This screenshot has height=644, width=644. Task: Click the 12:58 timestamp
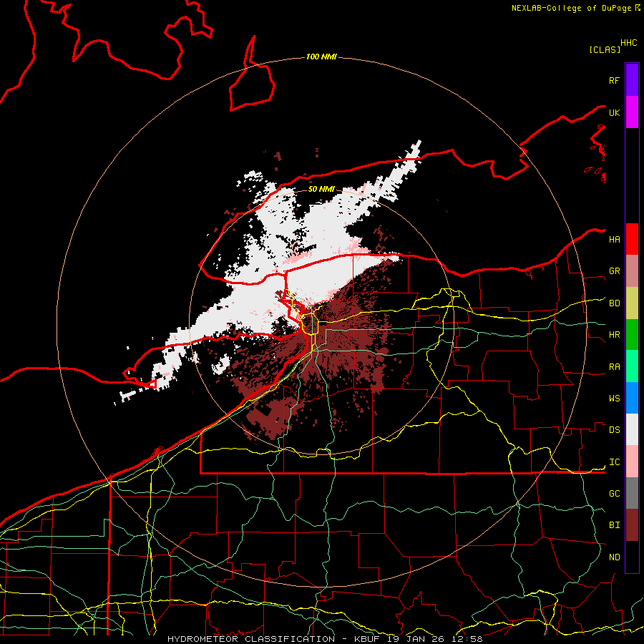coord(467,639)
